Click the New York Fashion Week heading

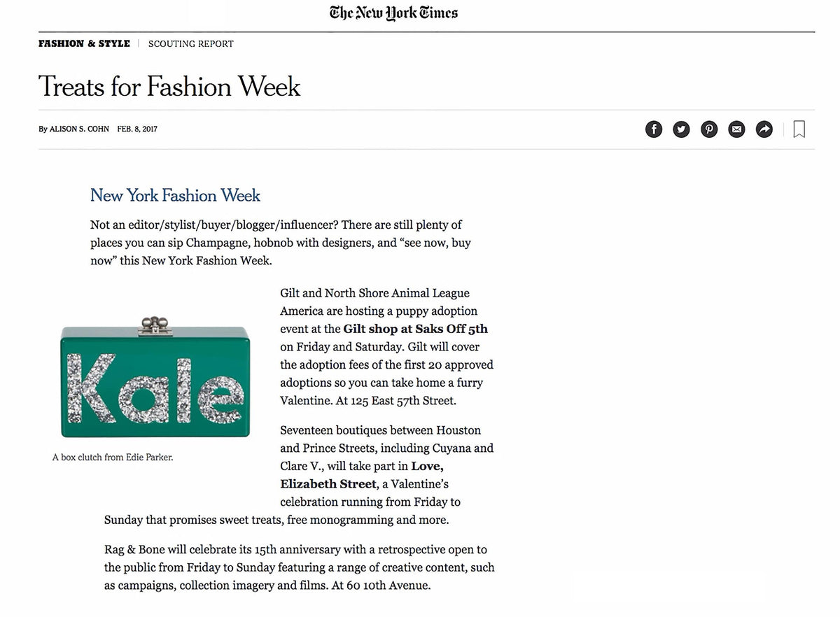[x=175, y=195]
